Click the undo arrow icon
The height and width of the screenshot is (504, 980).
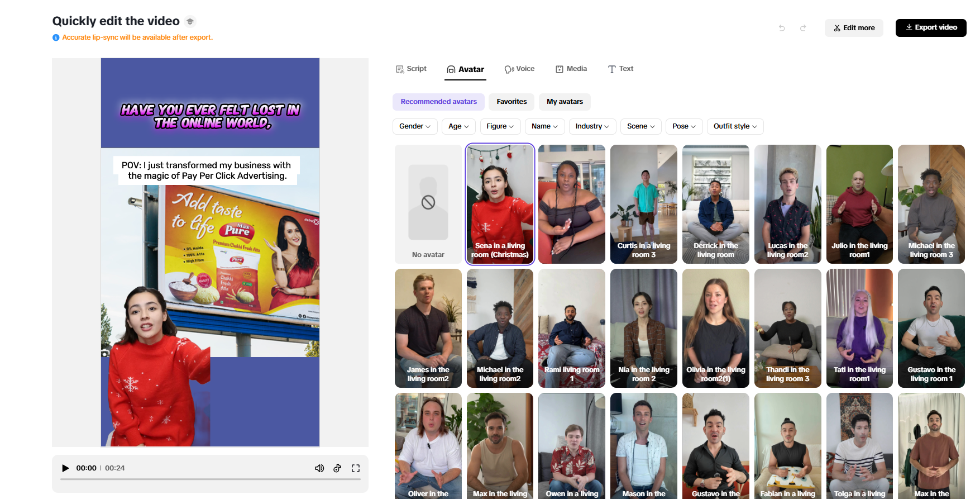pyautogui.click(x=782, y=28)
